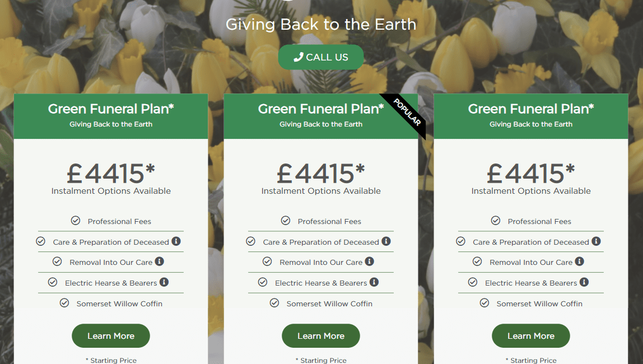Click Professional Fees checkmark in first plan
This screenshot has width=643, height=364.
[x=76, y=221]
